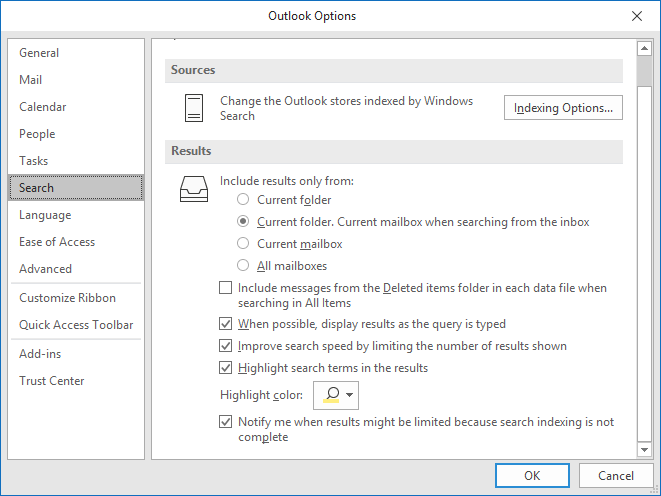Viewport: 661px width, 496px height.
Task: Confirm settings with the OK button
Action: point(532,475)
